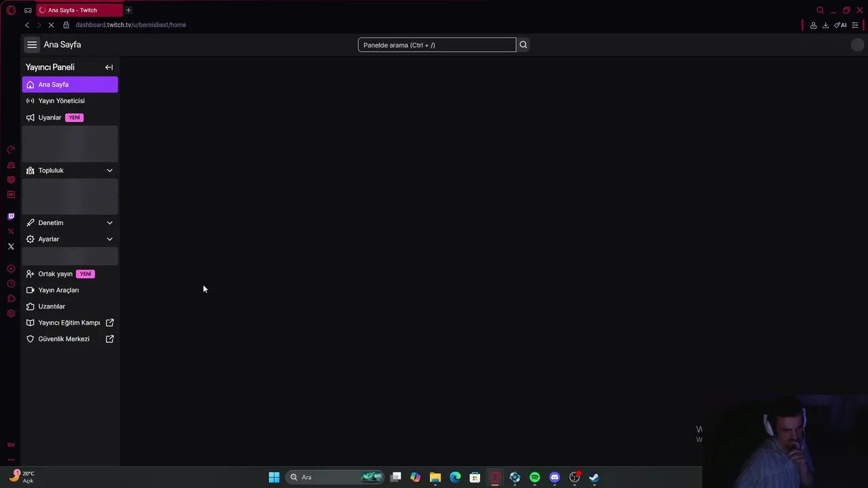The width and height of the screenshot is (868, 488).
Task: Click the Windows taskbar Ara search box
Action: [335, 477]
